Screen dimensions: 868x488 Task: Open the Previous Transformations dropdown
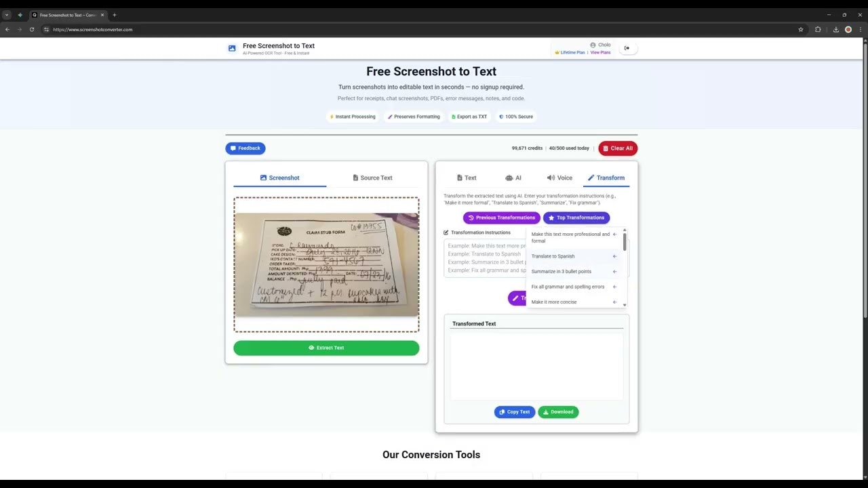click(x=501, y=218)
